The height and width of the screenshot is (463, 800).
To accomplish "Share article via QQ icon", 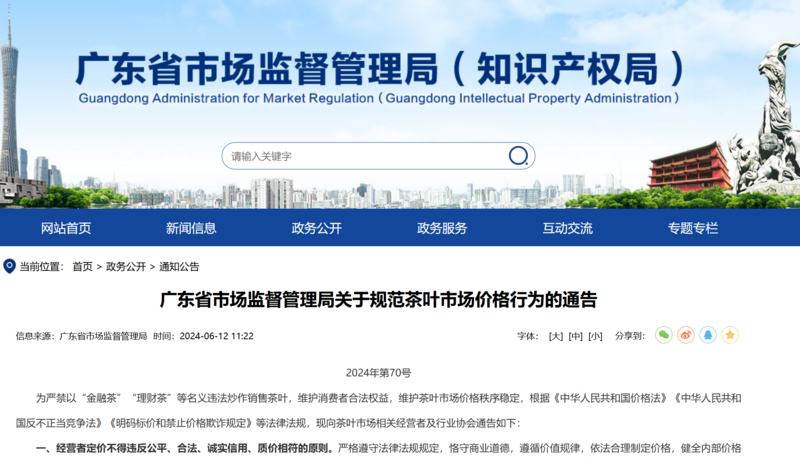I will pyautogui.click(x=708, y=335).
